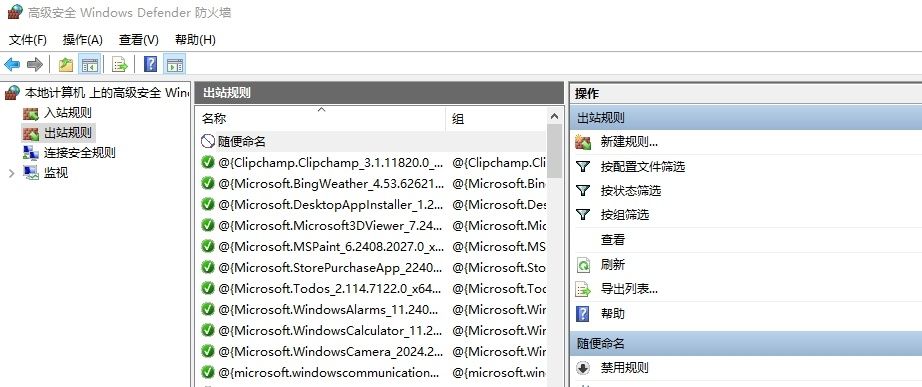The height and width of the screenshot is (387, 922).
Task: Click 按组筛选 action text
Action: (x=624, y=215)
